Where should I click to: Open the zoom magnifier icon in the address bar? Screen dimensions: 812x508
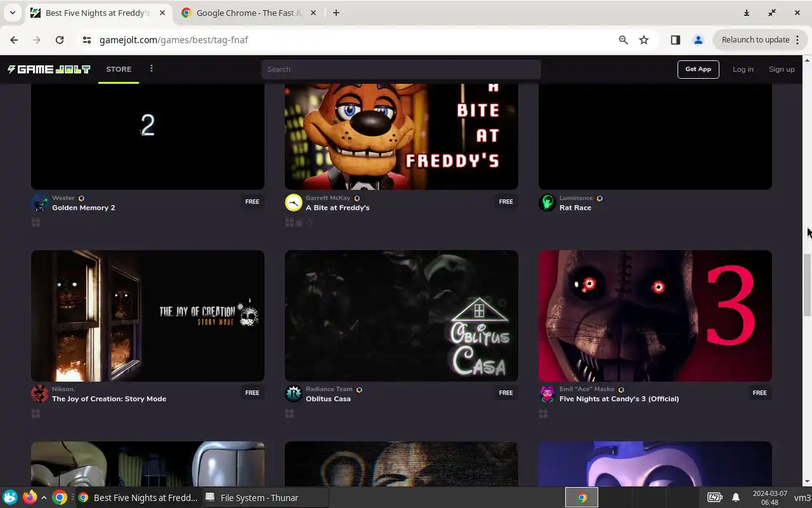624,39
